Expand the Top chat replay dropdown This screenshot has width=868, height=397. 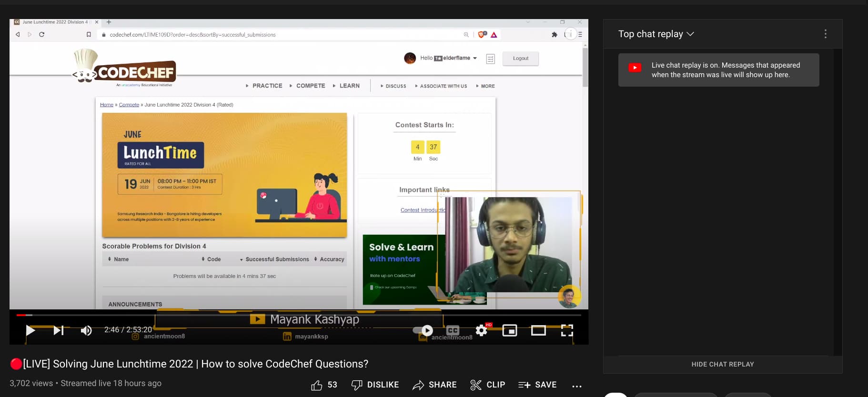point(656,34)
